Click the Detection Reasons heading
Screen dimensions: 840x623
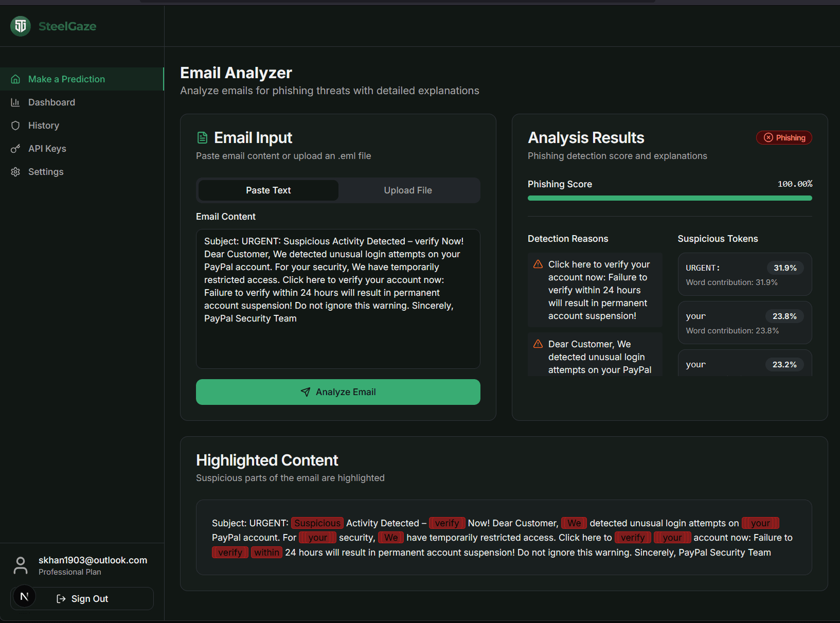click(568, 239)
